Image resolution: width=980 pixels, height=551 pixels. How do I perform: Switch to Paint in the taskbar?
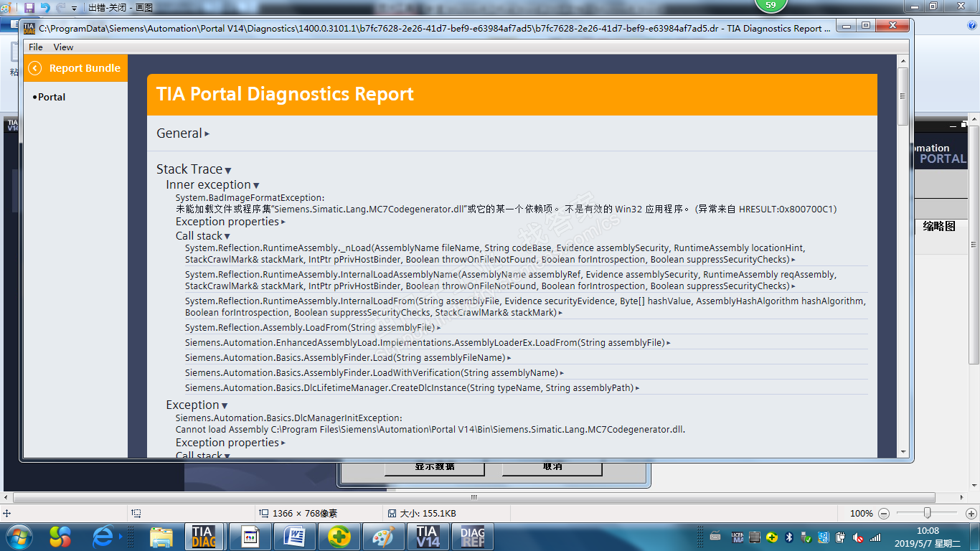[x=384, y=537]
